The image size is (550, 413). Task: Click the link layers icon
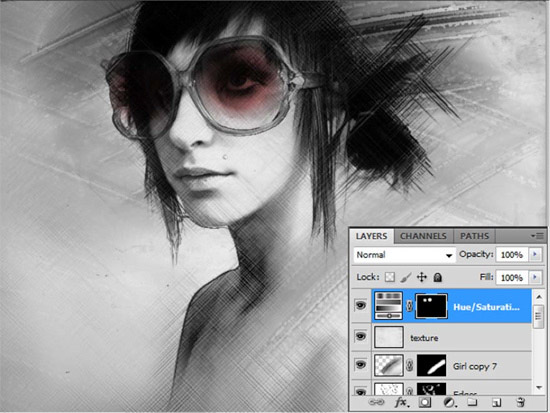(x=376, y=402)
